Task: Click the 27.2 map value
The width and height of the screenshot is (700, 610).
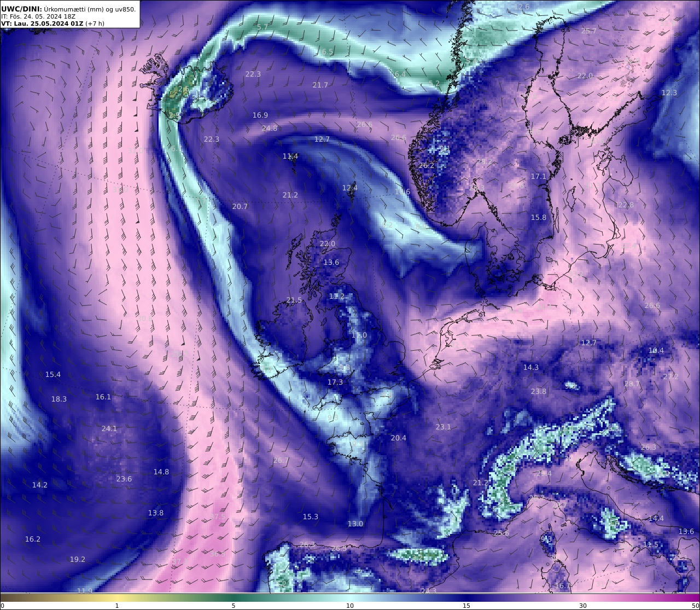Action: [x=670, y=376]
